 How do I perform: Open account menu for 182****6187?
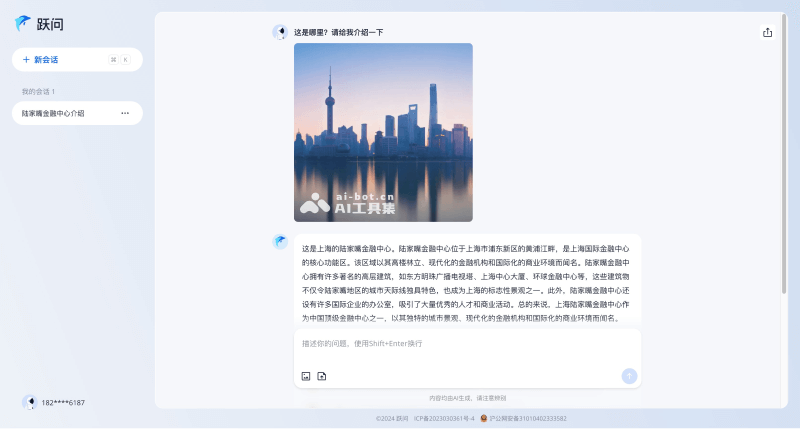[x=63, y=402]
